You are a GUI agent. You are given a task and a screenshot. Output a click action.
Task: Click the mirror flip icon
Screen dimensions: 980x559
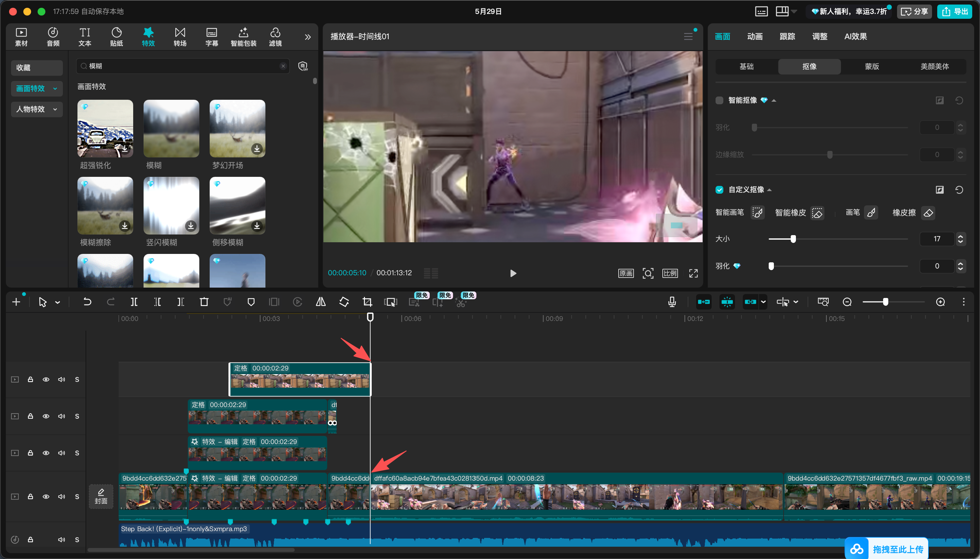tap(321, 302)
